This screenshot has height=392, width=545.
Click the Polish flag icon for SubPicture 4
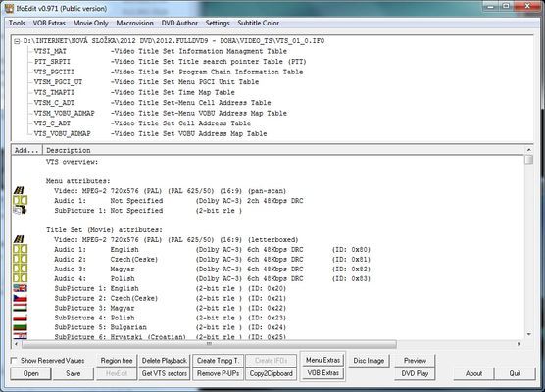21,318
